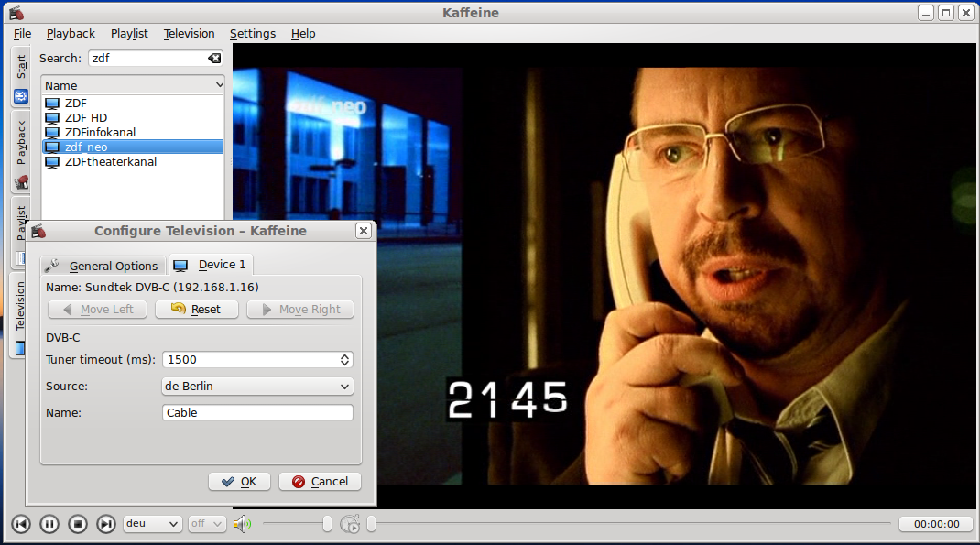Open the Settings menu
The image size is (980, 545).
click(x=253, y=34)
